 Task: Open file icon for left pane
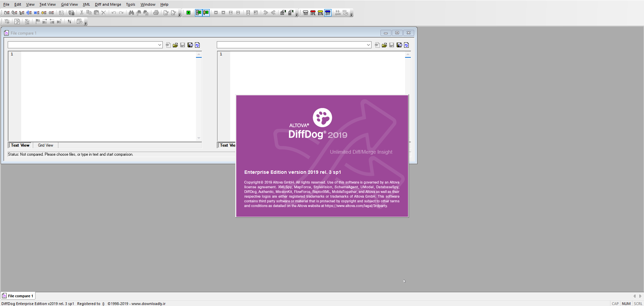pyautogui.click(x=175, y=45)
